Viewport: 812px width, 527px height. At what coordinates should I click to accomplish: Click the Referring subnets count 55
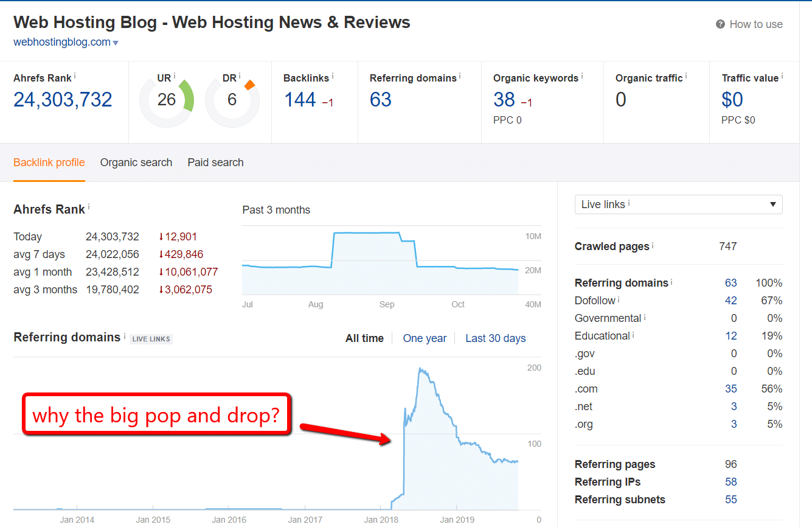tap(731, 500)
